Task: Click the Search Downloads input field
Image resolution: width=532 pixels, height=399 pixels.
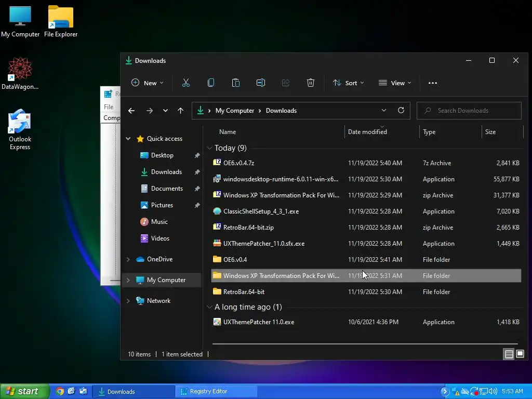Action: [469, 111]
